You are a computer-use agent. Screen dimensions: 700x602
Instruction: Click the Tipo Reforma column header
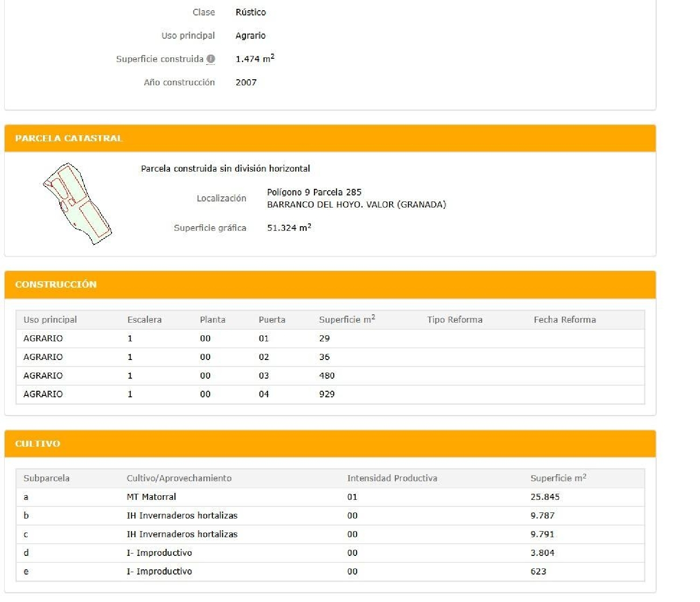click(x=454, y=320)
